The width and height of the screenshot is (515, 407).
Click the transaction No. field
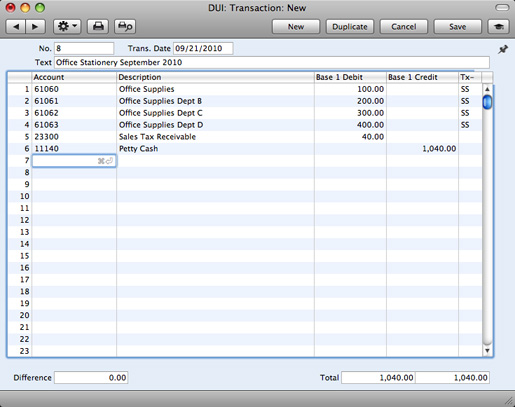coord(84,48)
